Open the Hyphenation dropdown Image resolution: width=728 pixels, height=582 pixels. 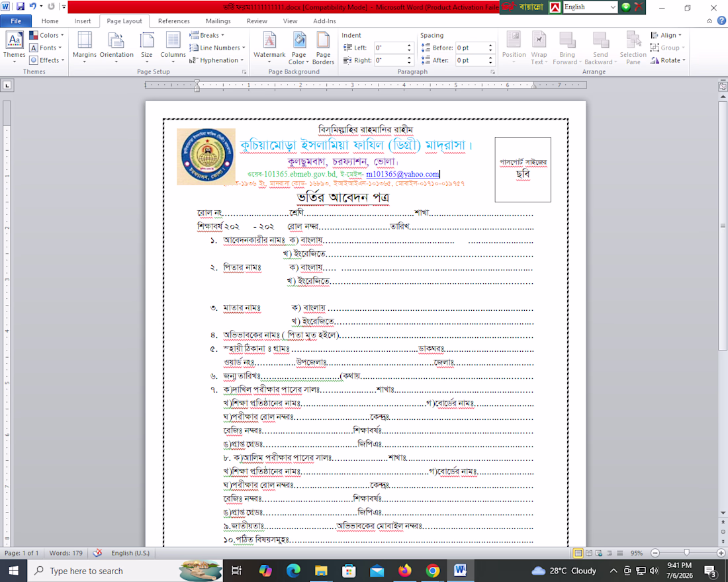click(x=216, y=60)
